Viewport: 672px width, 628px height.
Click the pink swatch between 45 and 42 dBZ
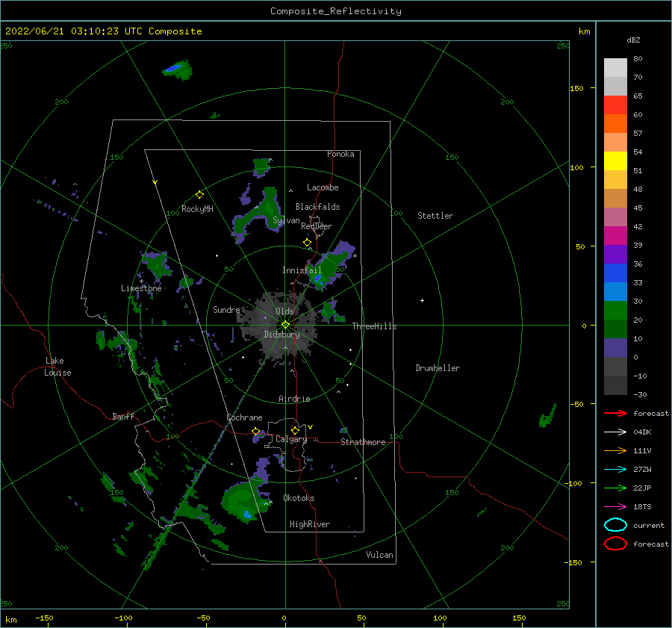click(x=615, y=217)
